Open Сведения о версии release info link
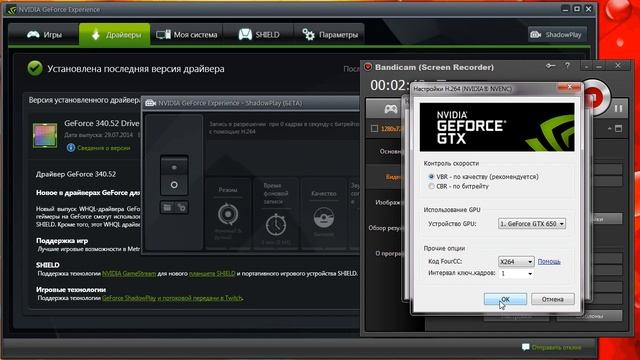The image size is (640, 360). [104, 148]
